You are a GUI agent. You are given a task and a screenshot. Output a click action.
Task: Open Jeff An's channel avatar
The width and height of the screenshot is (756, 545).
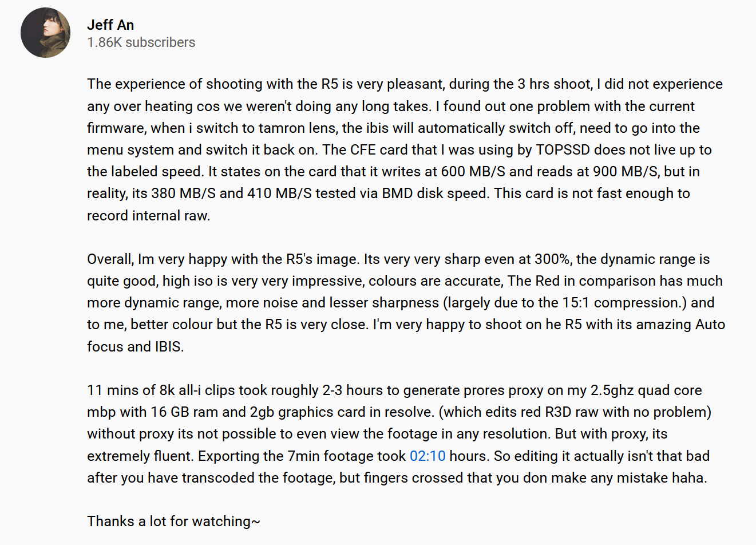pos(46,33)
